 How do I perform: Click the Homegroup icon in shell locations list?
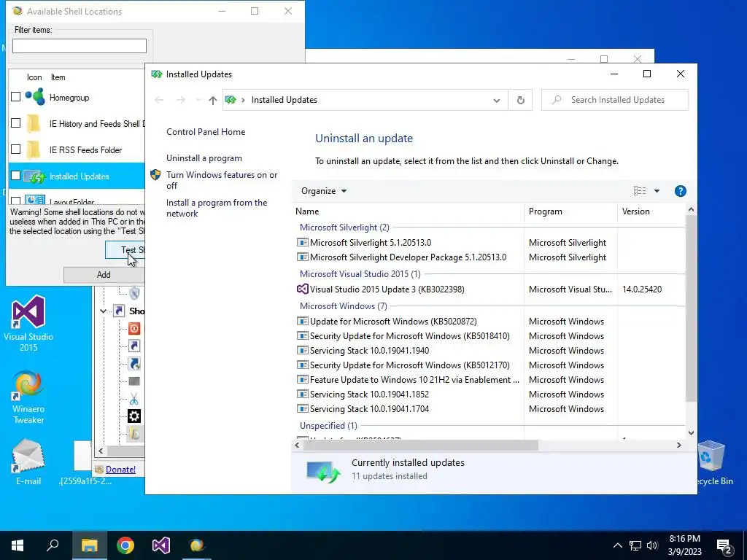pyautogui.click(x=35, y=97)
